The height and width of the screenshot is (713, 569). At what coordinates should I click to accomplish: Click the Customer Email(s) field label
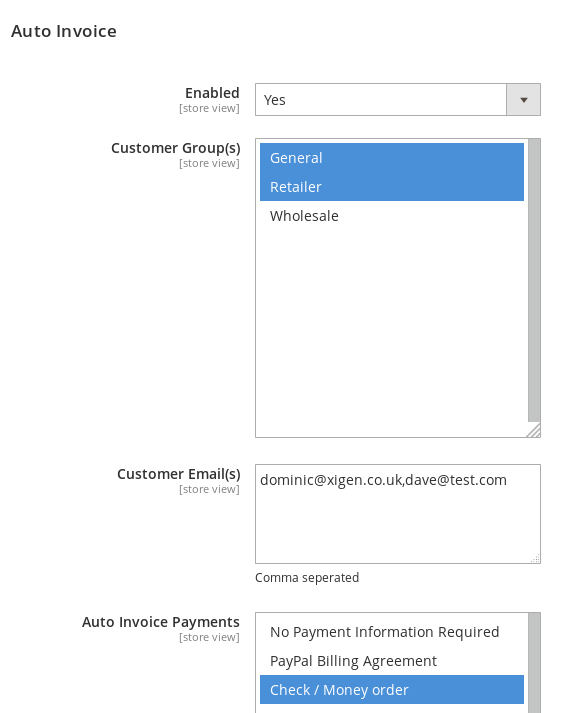pyautogui.click(x=179, y=474)
